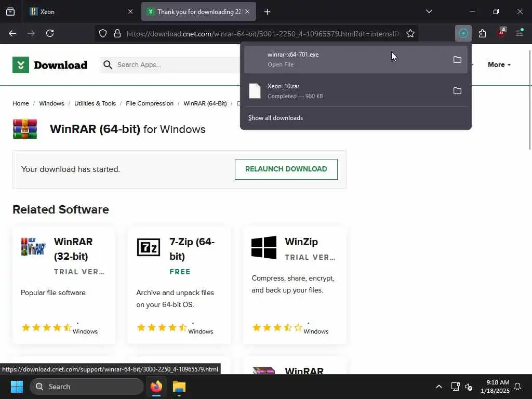The width and height of the screenshot is (532, 399).
Task: Open the File Compression breadcrumb
Action: [x=150, y=103]
